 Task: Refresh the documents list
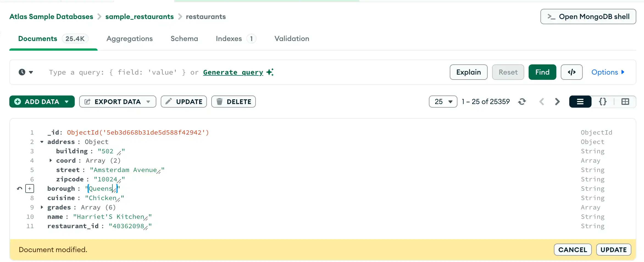click(x=522, y=102)
